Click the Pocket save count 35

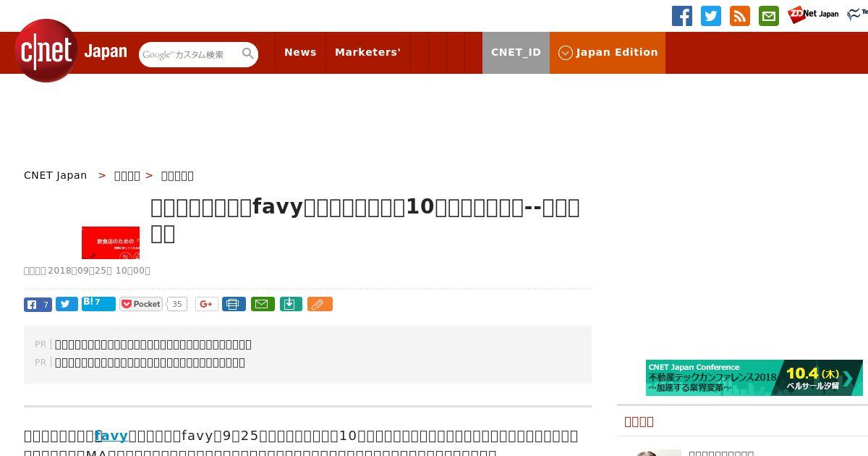(x=176, y=304)
